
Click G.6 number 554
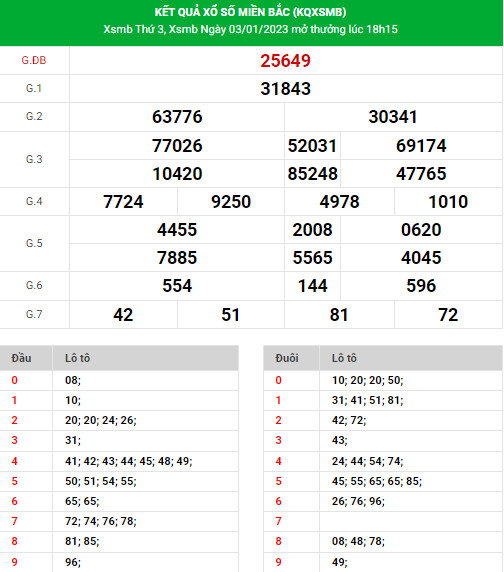(x=177, y=286)
